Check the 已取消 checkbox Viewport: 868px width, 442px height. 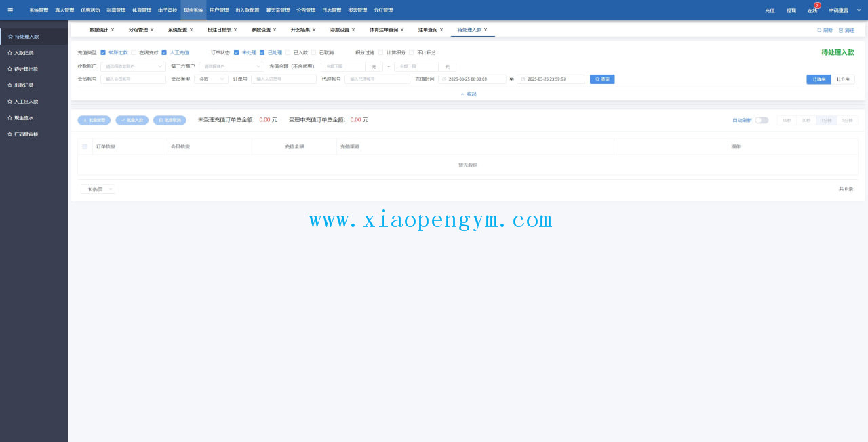313,52
